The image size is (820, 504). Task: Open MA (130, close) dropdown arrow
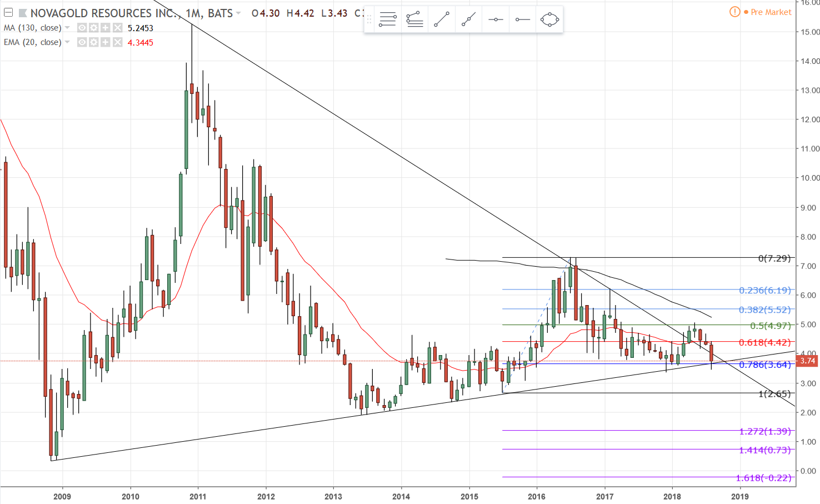coord(67,28)
